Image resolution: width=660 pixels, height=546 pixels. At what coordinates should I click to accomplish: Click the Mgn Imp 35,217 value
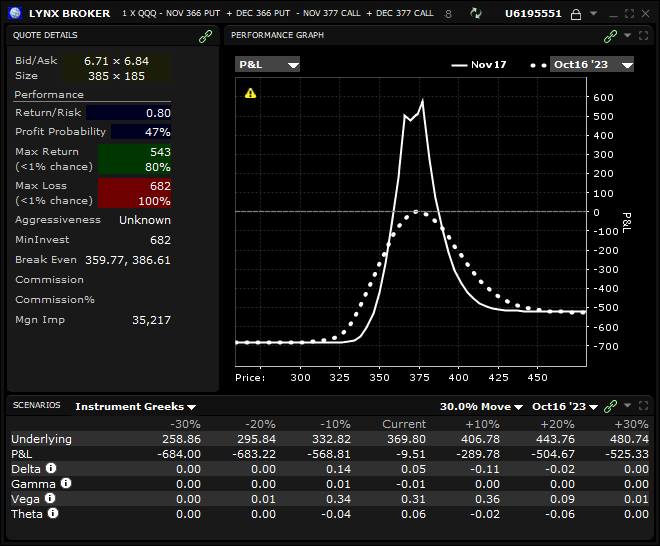(152, 320)
